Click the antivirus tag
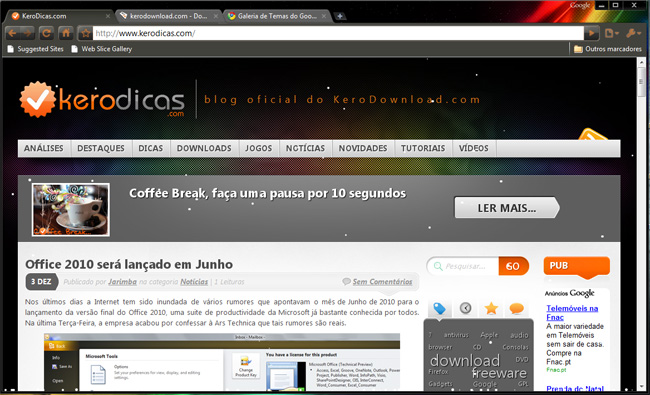This screenshot has width=650, height=395. tap(456, 335)
